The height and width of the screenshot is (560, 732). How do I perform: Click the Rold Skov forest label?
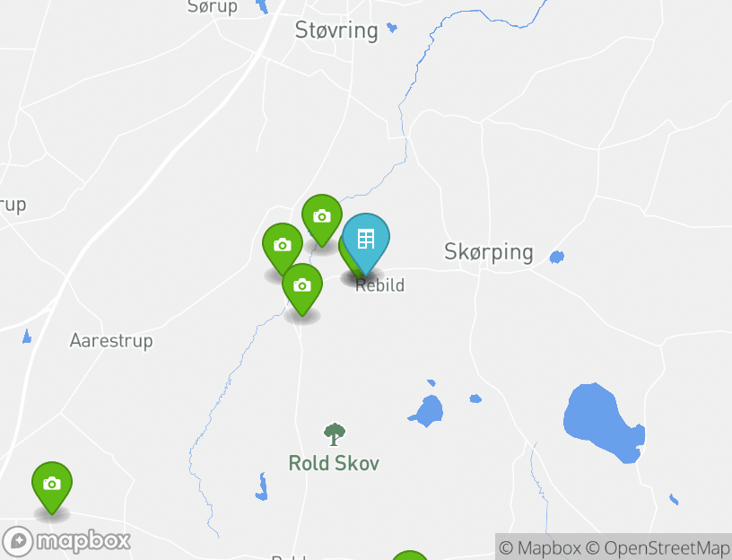click(334, 463)
